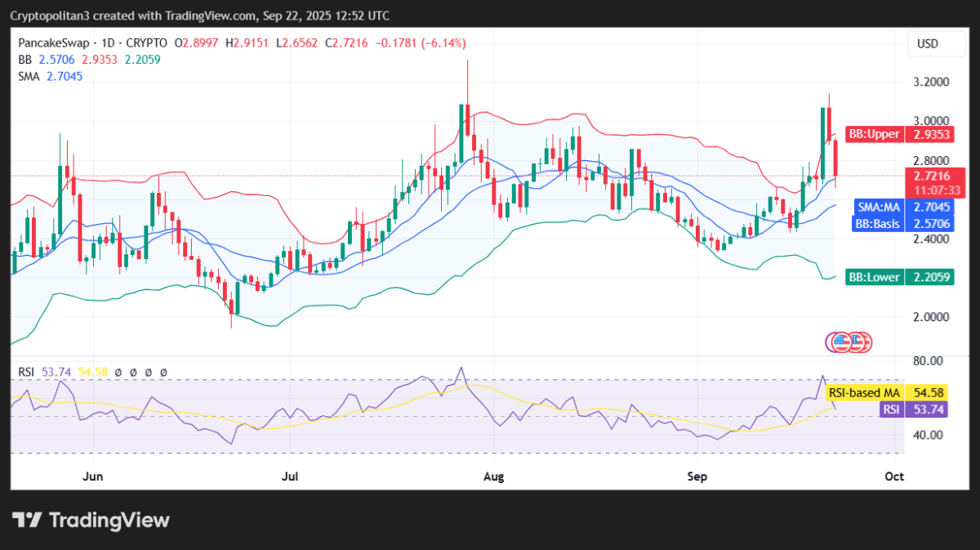The width and height of the screenshot is (980, 550).
Task: Click the 3.0000 price axis value
Action: (929, 122)
